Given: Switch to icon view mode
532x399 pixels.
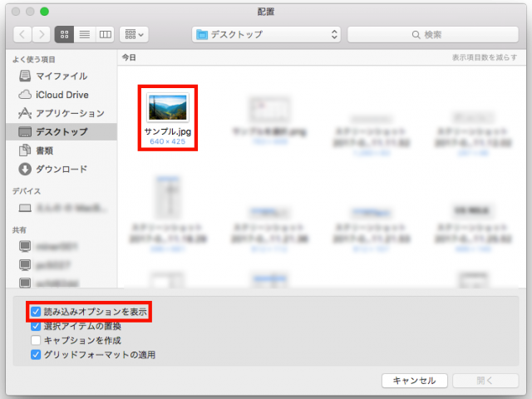Looking at the screenshot, I should click(65, 34).
